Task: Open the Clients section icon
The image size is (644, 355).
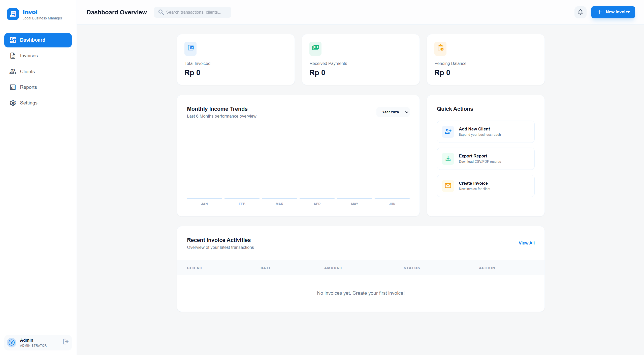Action: click(13, 71)
